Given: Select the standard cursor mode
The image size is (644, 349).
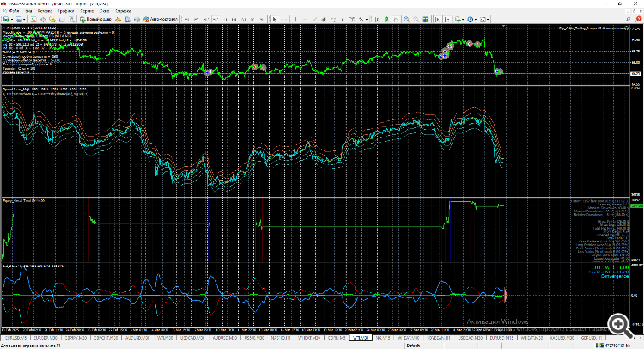Looking at the screenshot, I should (275, 19).
